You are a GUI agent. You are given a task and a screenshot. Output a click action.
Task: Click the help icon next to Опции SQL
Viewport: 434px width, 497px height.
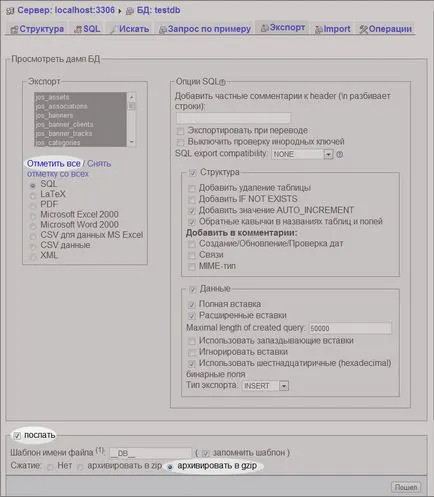(222, 82)
